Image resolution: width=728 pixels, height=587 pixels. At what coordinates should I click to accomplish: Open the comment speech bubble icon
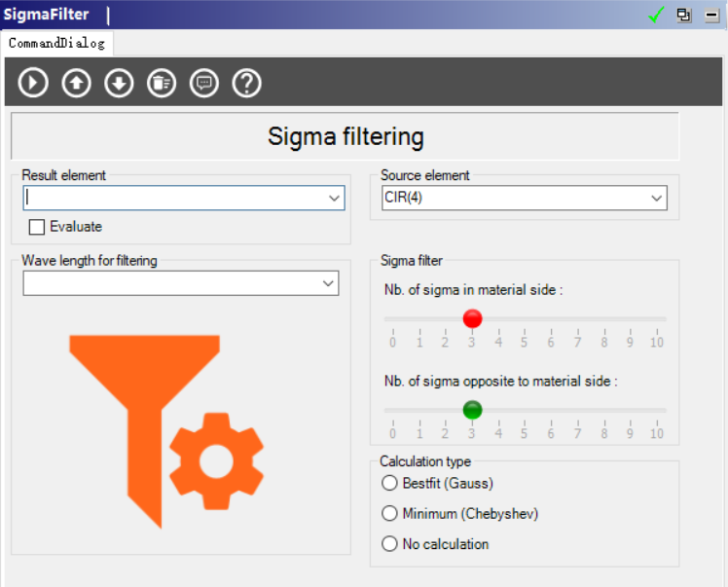204,83
